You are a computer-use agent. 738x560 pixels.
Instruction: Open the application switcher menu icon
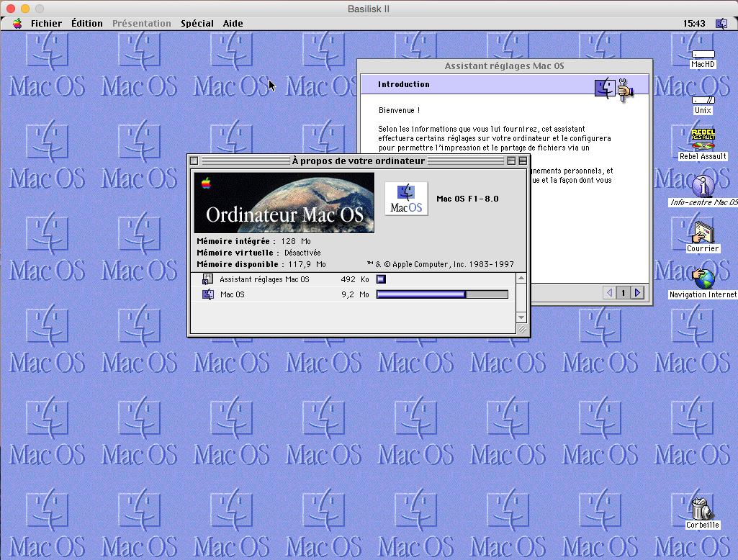(x=721, y=24)
